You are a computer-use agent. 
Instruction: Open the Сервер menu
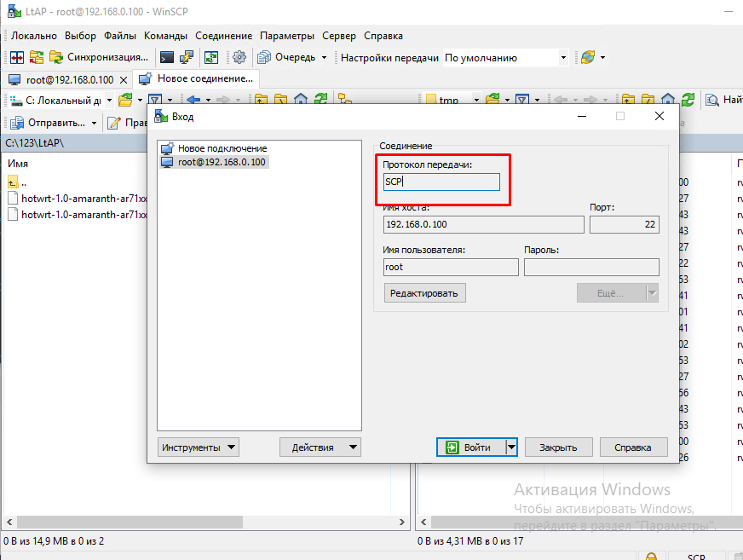(339, 36)
